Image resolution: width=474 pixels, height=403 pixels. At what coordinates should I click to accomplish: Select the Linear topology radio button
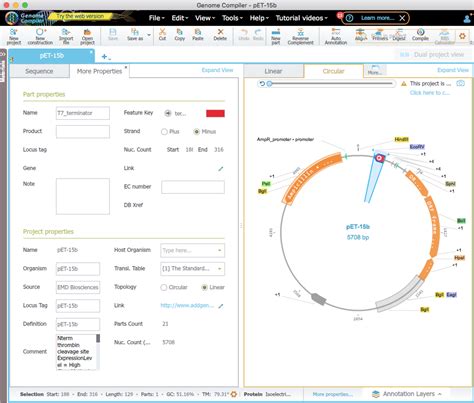tap(204, 287)
